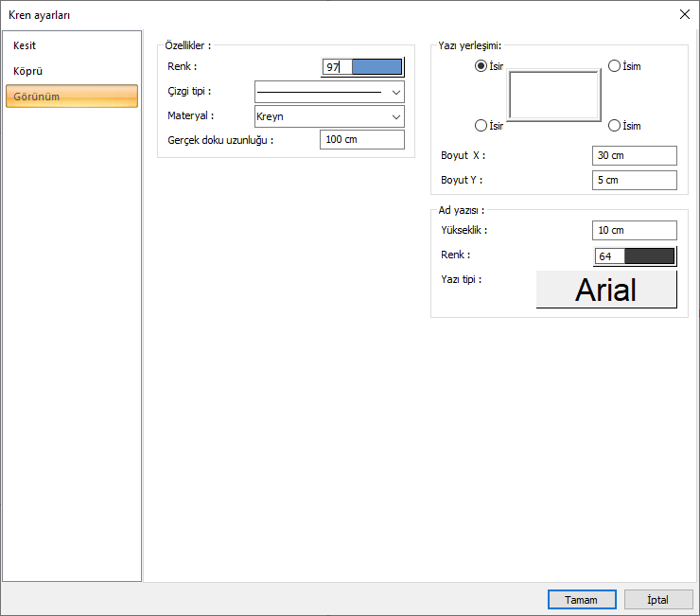The image size is (700, 616).
Task: Select the top-left text placement radio button
Action: tap(481, 66)
